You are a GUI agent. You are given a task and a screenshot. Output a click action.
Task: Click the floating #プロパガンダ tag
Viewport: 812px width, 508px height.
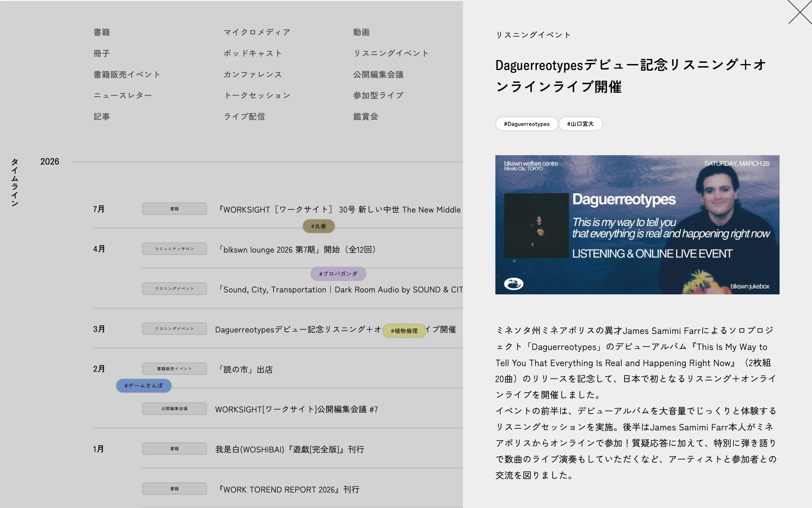338,274
